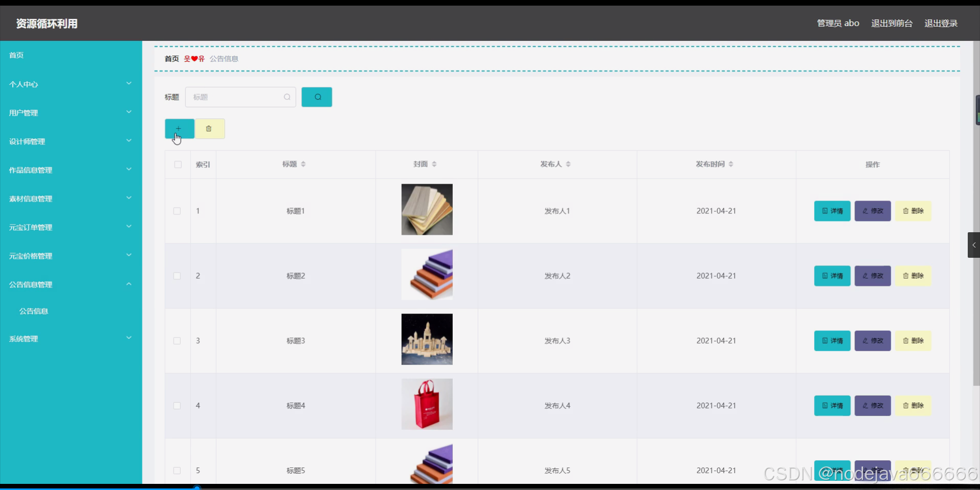
Task: Click the 资源循环利用 site title
Action: [x=47, y=23]
